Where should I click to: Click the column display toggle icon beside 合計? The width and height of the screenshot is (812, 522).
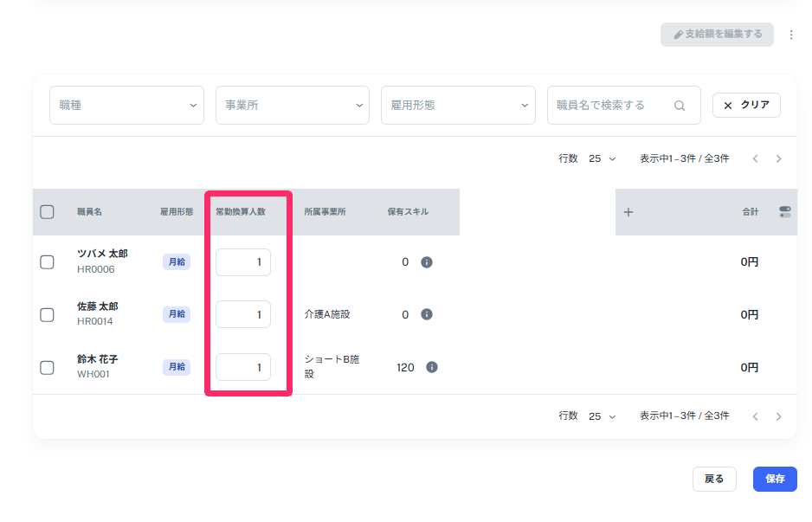coord(786,211)
